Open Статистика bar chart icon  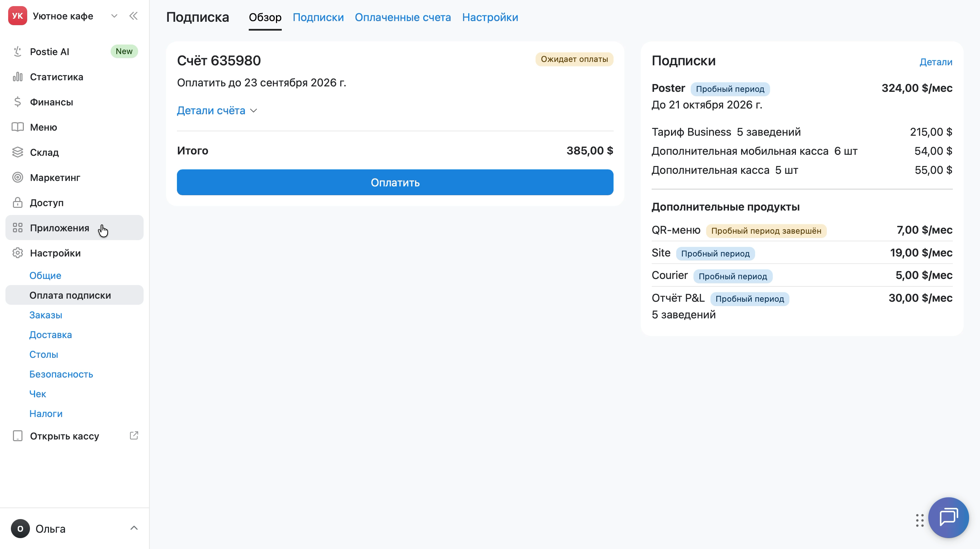coord(17,77)
